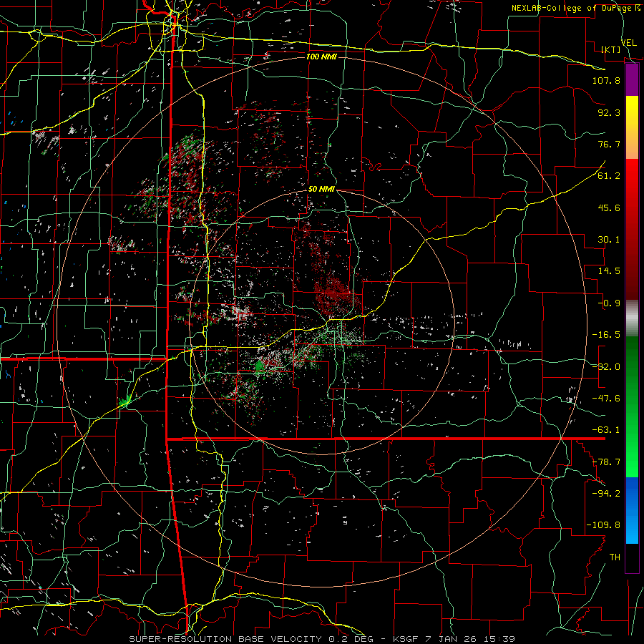Image resolution: width=644 pixels, height=644 pixels.
Task: Click the Super-Resolution Base Velocity caption
Action: click(322, 639)
